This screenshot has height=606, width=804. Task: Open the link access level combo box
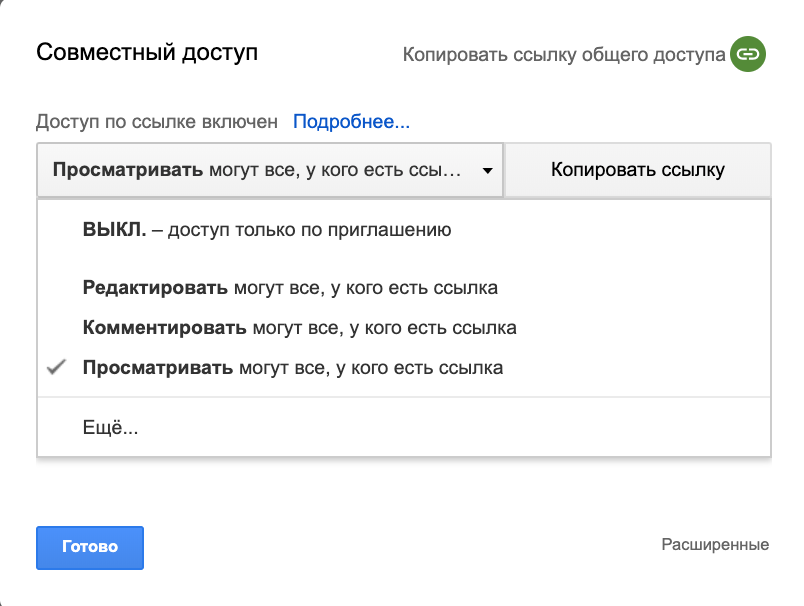click(x=270, y=170)
